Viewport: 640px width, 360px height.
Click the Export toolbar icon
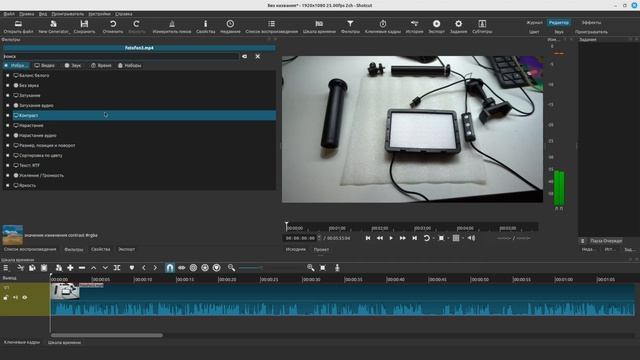coord(436,24)
